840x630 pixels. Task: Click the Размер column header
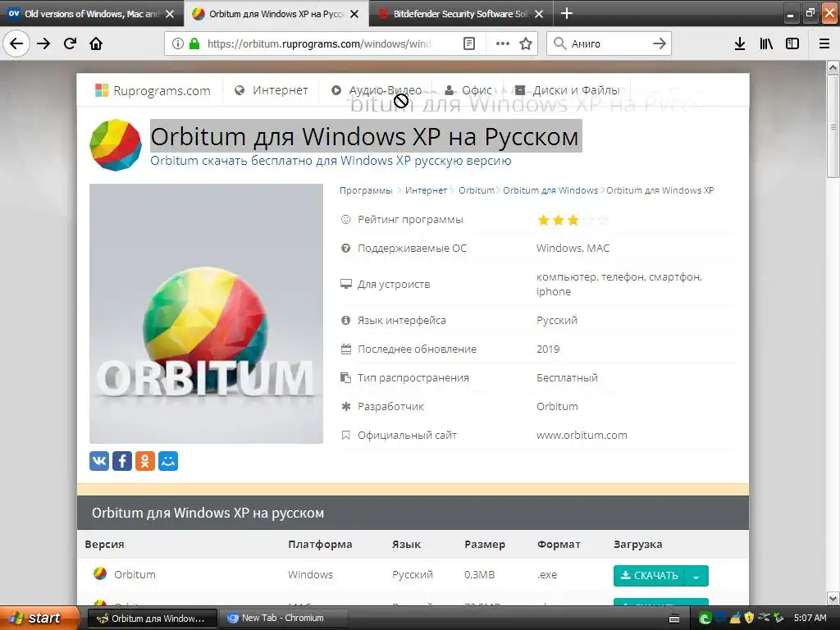click(x=485, y=545)
